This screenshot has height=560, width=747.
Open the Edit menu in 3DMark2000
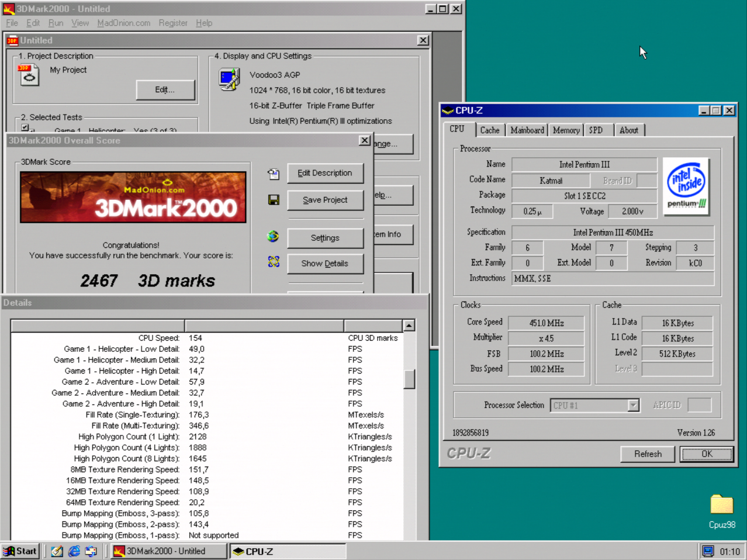(x=33, y=23)
